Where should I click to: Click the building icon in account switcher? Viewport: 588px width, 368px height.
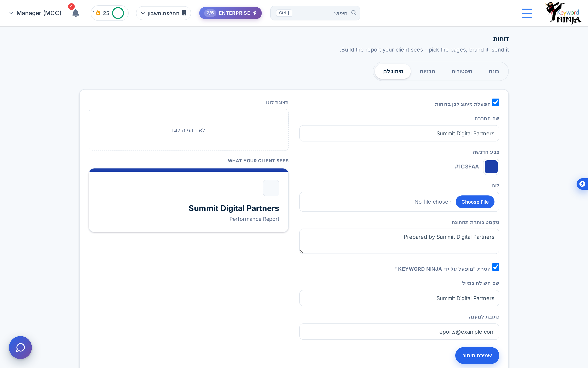tap(184, 13)
